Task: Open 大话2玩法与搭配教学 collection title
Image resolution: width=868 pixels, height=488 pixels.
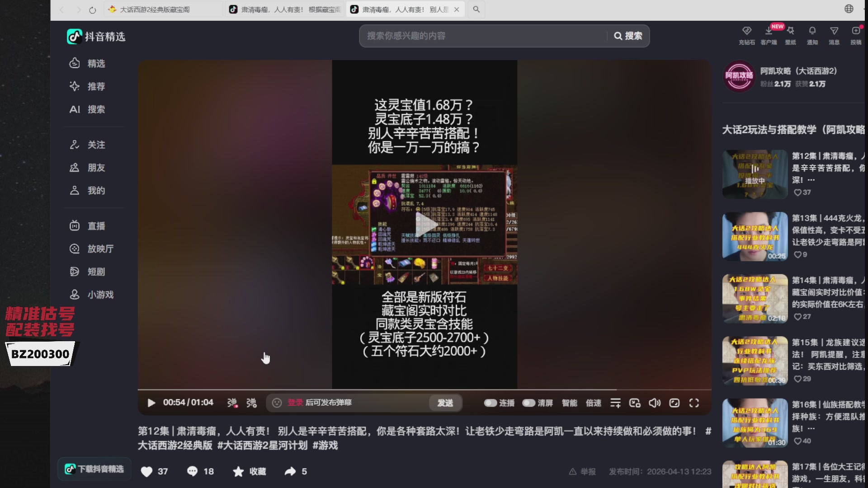Action: pos(793,130)
